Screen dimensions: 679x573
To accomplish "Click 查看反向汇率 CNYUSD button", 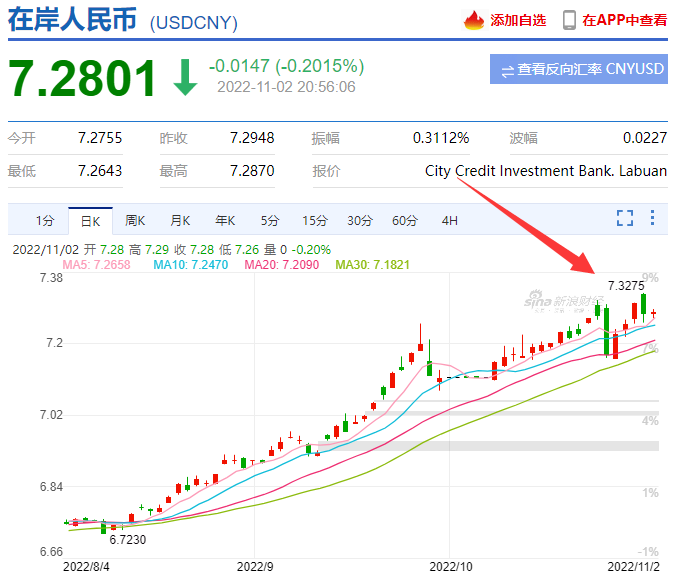I will pos(578,70).
